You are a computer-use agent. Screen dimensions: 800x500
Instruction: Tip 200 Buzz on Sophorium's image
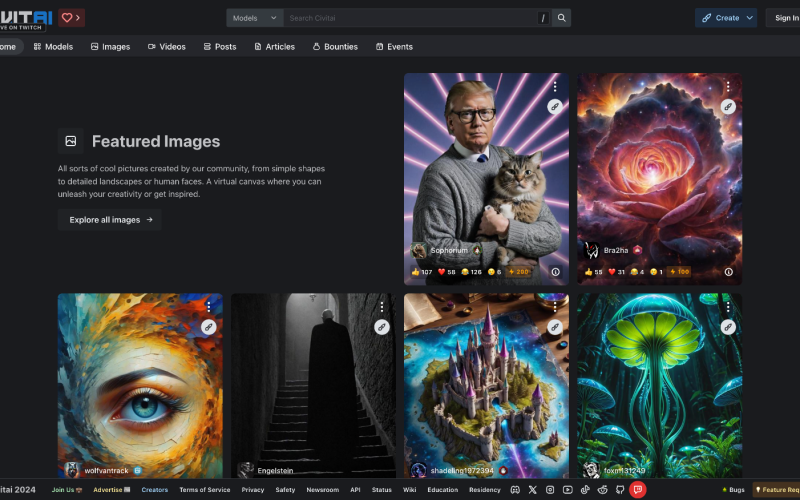[518, 272]
